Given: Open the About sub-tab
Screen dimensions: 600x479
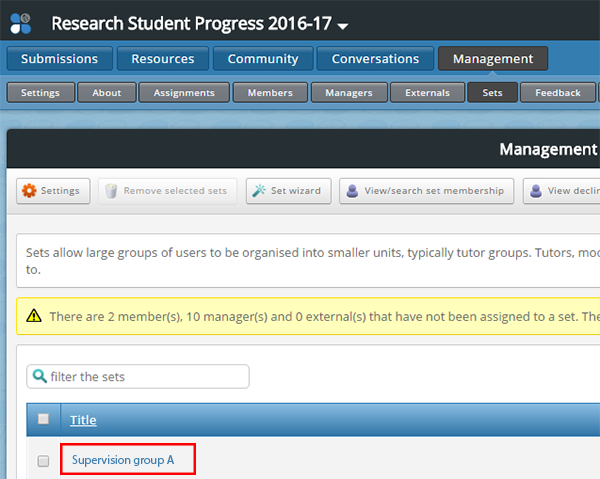Looking at the screenshot, I should point(107,93).
